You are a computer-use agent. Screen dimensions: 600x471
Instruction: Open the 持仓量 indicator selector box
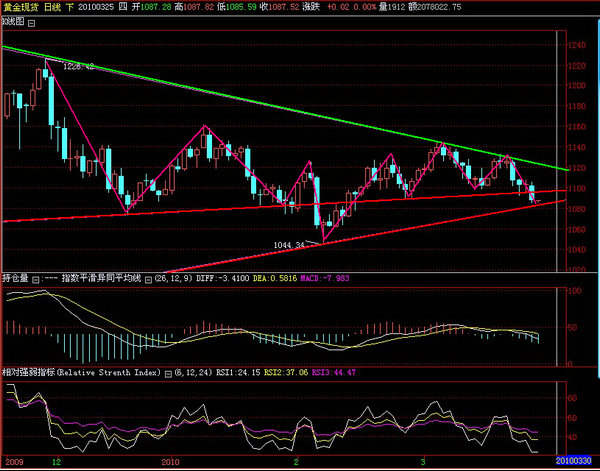(x=35, y=281)
